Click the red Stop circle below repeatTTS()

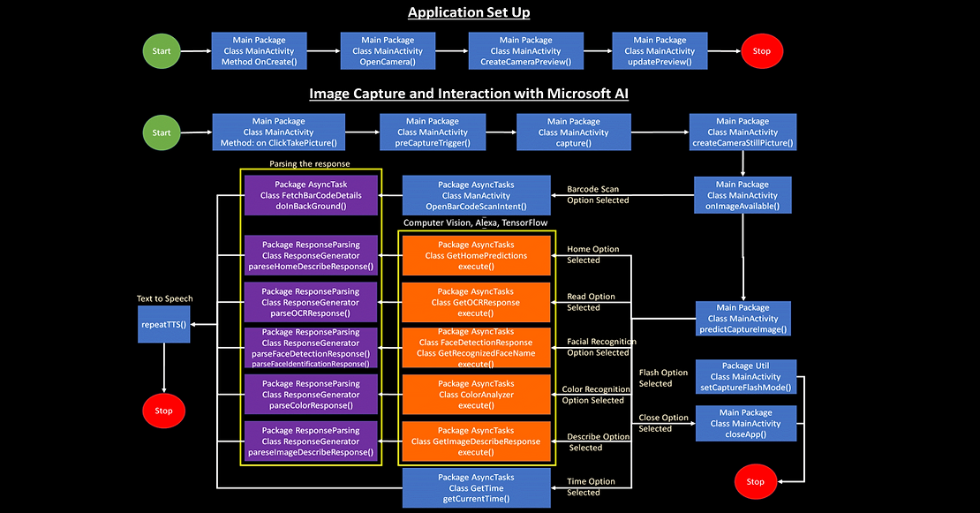[163, 411]
